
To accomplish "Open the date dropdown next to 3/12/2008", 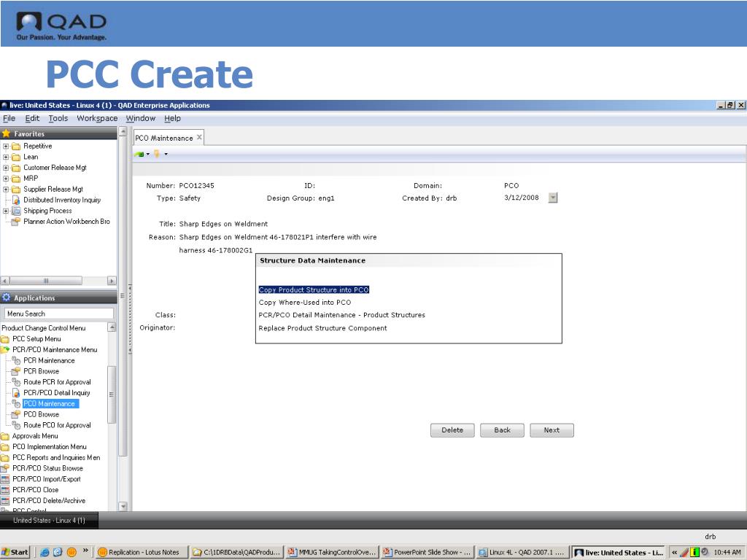I will point(553,198).
